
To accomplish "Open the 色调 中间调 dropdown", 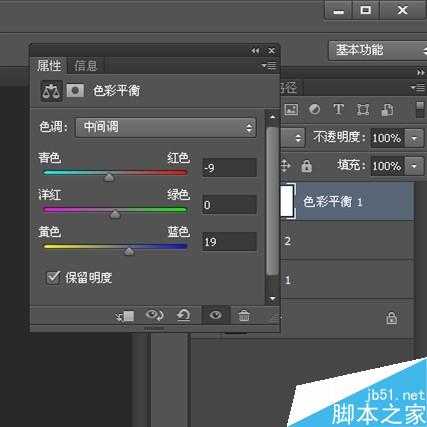I will [x=166, y=127].
